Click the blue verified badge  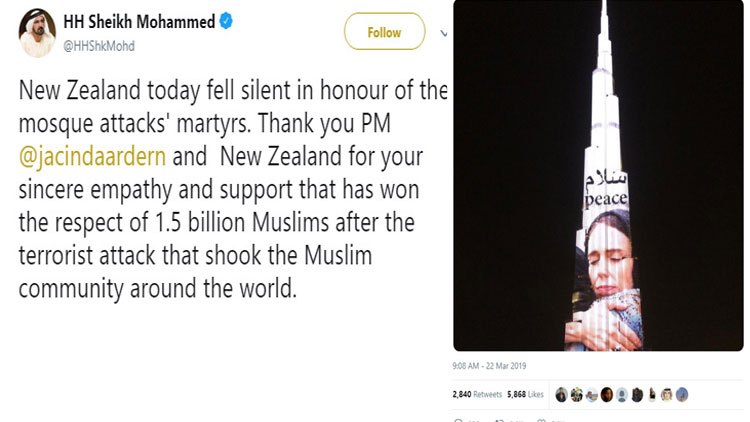point(227,22)
